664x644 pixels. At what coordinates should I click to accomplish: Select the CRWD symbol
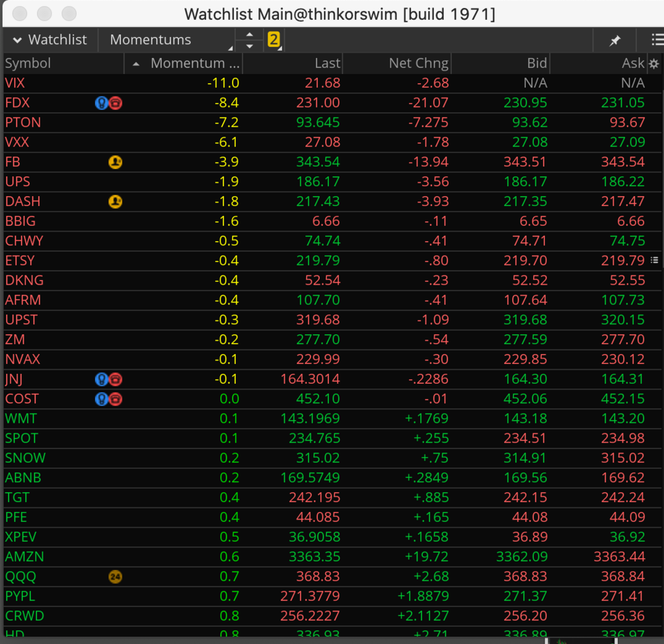pos(24,616)
